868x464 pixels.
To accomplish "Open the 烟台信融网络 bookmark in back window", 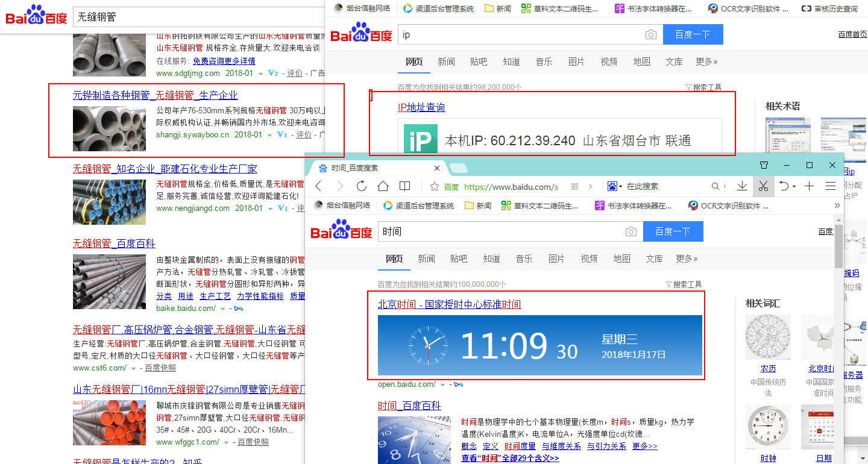I will click(x=362, y=8).
